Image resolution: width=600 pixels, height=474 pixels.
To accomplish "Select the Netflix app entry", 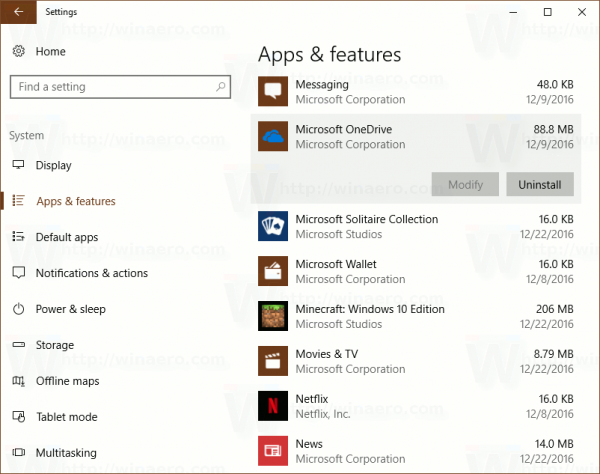I will 416,406.
